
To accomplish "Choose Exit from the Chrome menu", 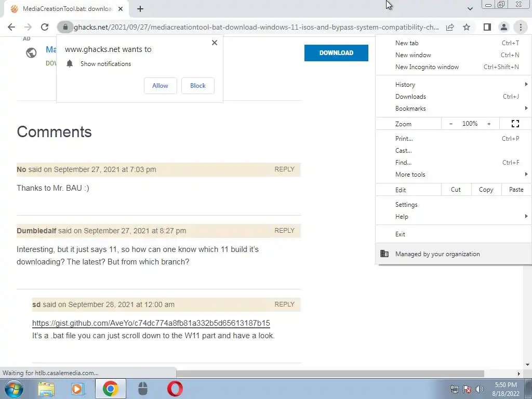I will [454, 234].
